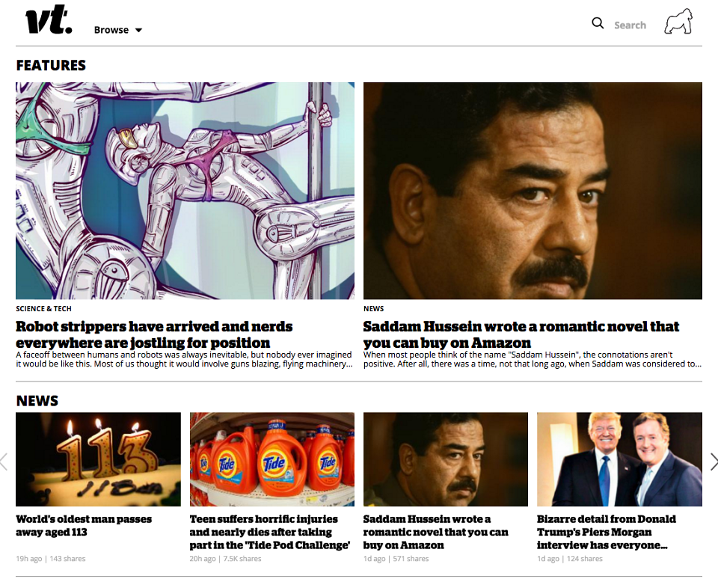The width and height of the screenshot is (718, 588).
Task: Read World's oldest man passes away article
Action: point(84,525)
